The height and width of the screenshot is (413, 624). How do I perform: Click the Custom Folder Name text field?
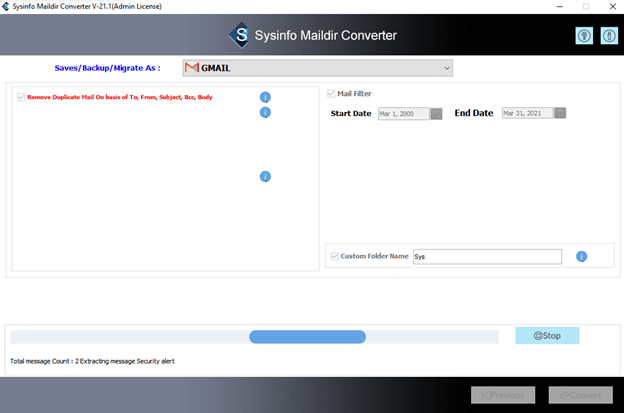(488, 257)
